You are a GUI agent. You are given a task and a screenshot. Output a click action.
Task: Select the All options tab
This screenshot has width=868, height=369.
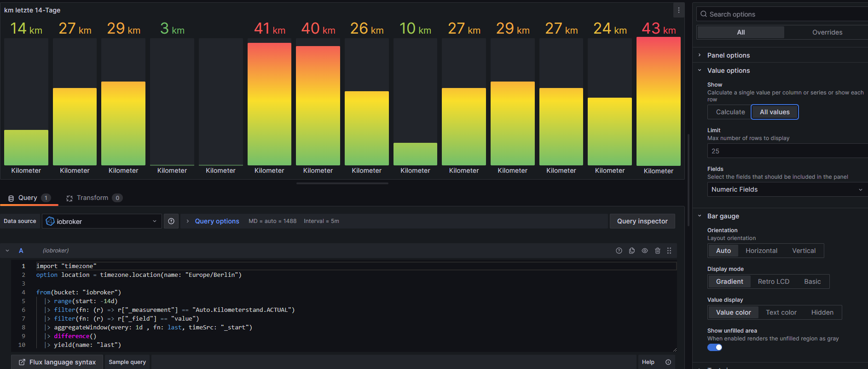[741, 32]
